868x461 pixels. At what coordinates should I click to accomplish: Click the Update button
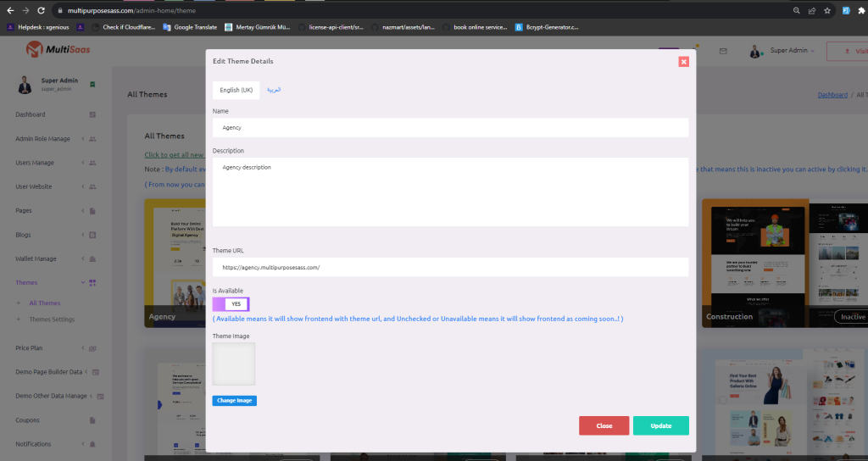click(x=661, y=425)
